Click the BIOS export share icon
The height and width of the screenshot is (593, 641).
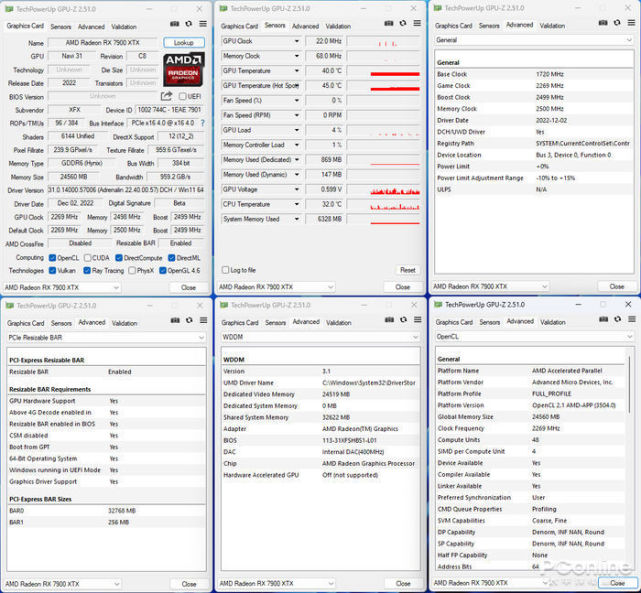point(167,96)
